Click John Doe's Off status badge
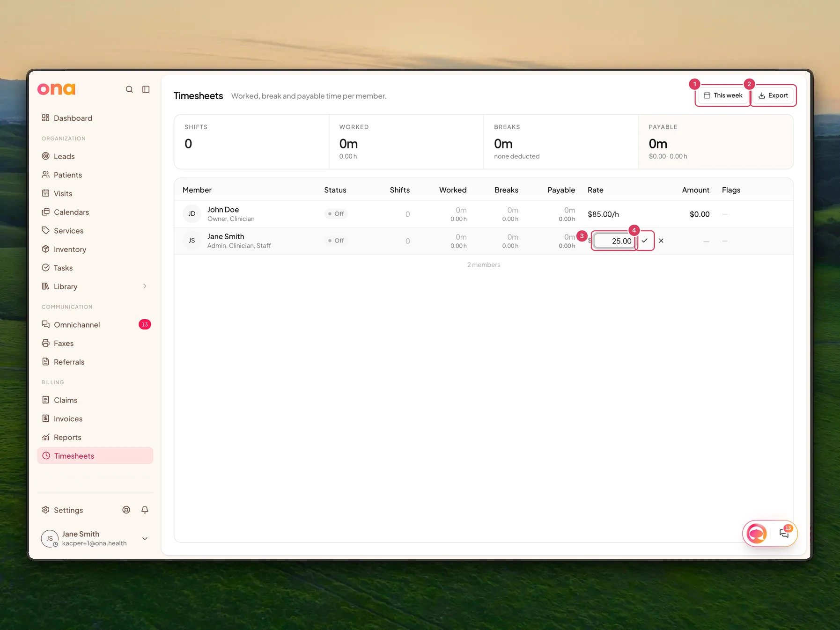 (x=336, y=214)
